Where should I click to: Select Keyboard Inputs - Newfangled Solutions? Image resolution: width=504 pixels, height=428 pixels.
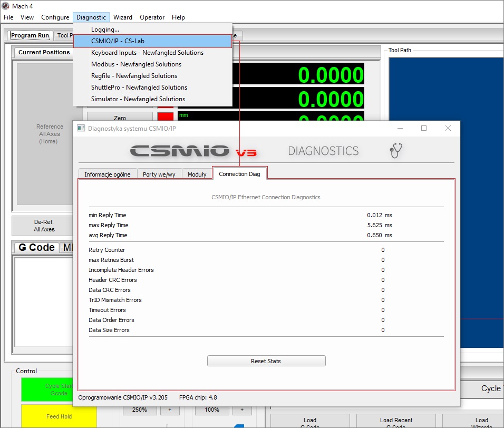pos(153,53)
